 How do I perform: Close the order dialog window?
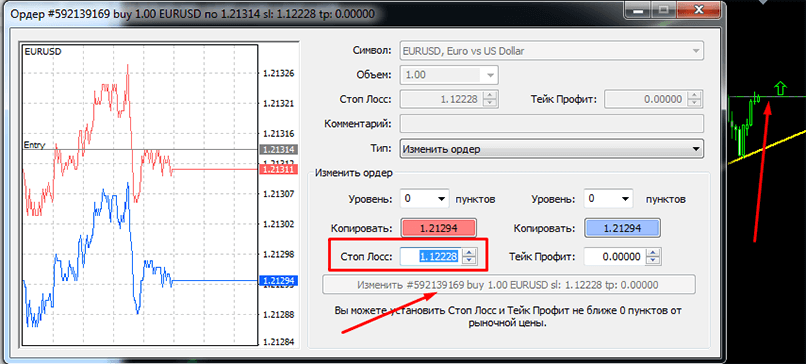pyautogui.click(x=699, y=9)
